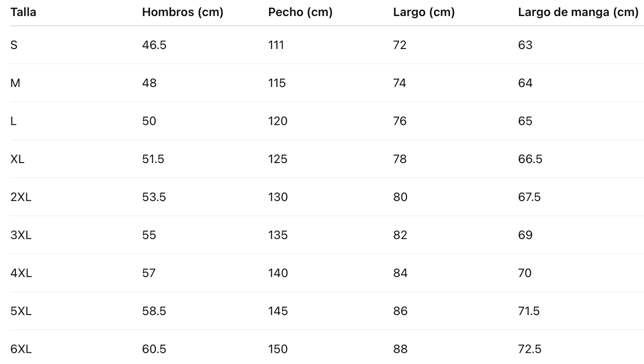This screenshot has width=644, height=364.
Task: Click the XL size row label
Action: tap(17, 159)
